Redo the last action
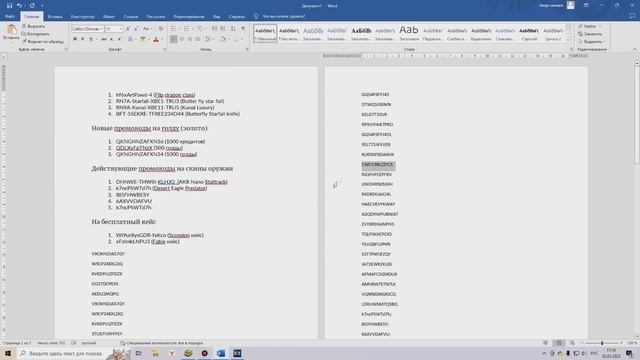 32,6
